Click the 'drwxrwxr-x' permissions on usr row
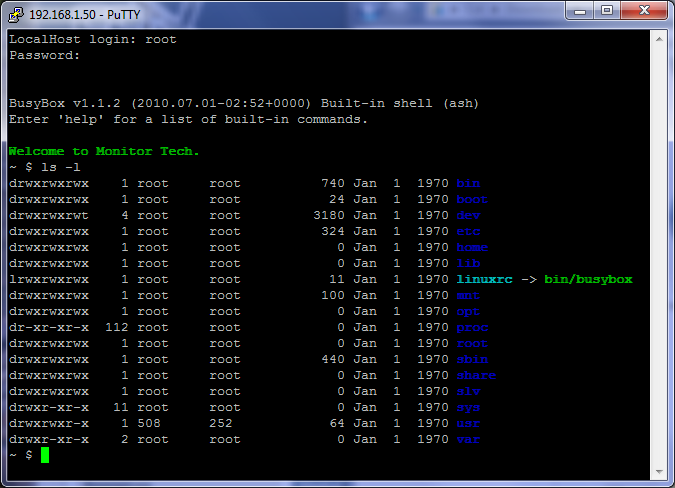Image resolution: width=675 pixels, height=488 pixels. [x=49, y=424]
